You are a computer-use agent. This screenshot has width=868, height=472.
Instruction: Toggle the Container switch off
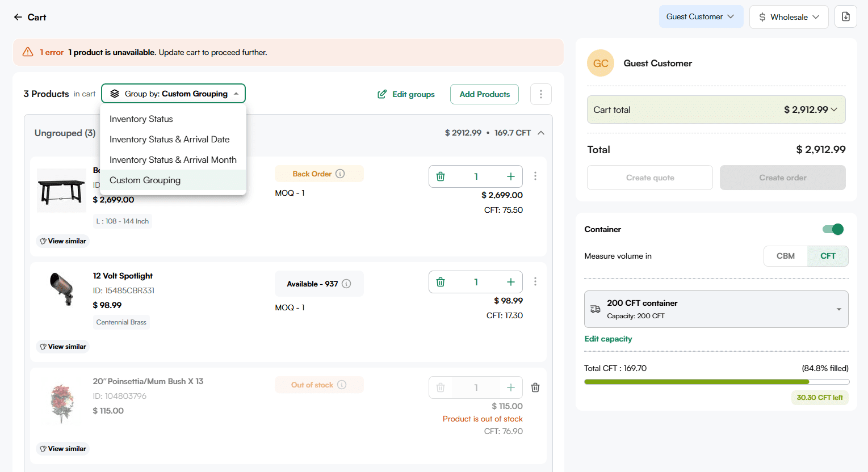833,229
